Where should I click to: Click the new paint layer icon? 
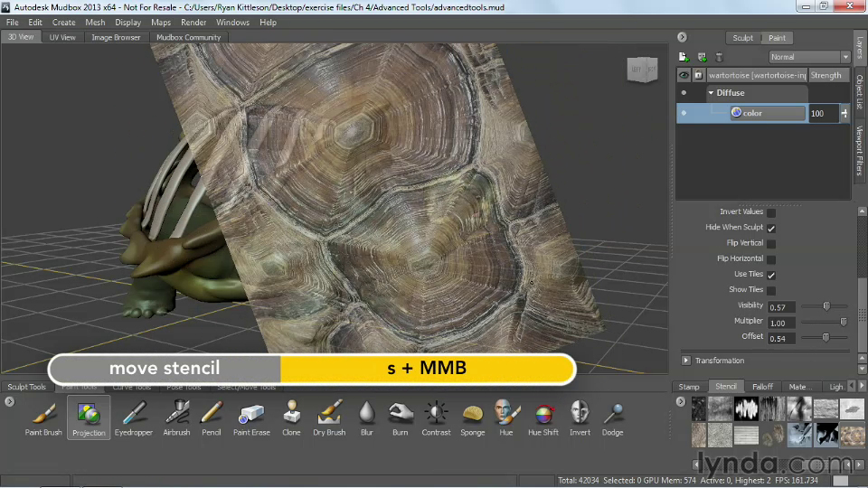(684, 57)
